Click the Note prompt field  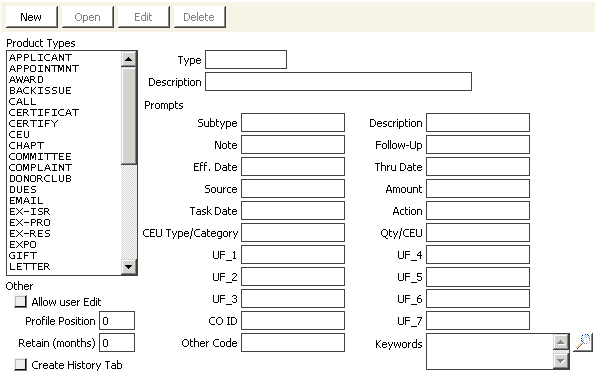293,145
